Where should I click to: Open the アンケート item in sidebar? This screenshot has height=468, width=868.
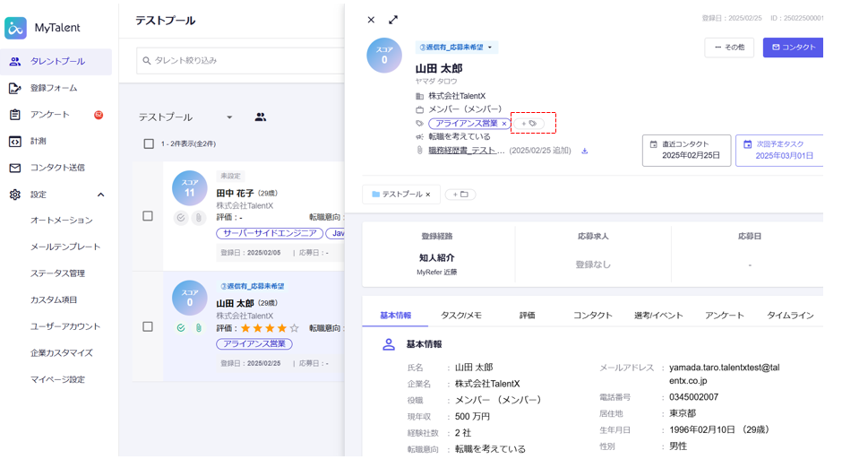[50, 115]
